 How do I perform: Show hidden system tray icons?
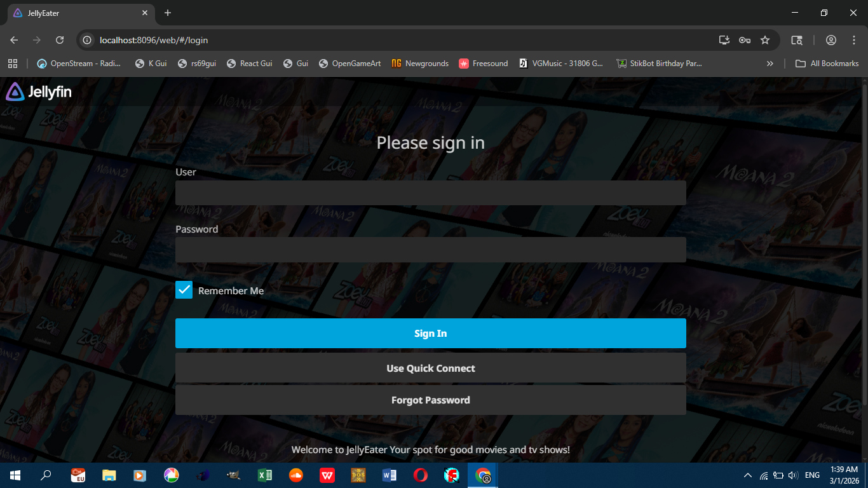coord(747,475)
